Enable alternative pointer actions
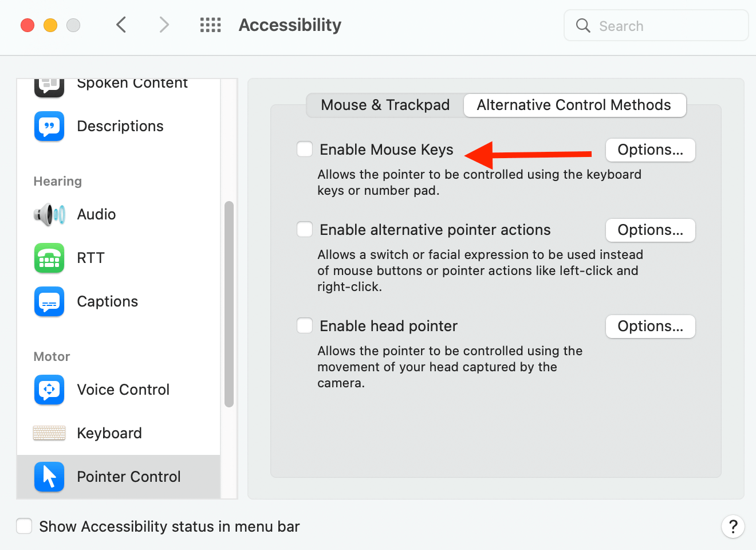The height and width of the screenshot is (550, 756). [x=305, y=229]
